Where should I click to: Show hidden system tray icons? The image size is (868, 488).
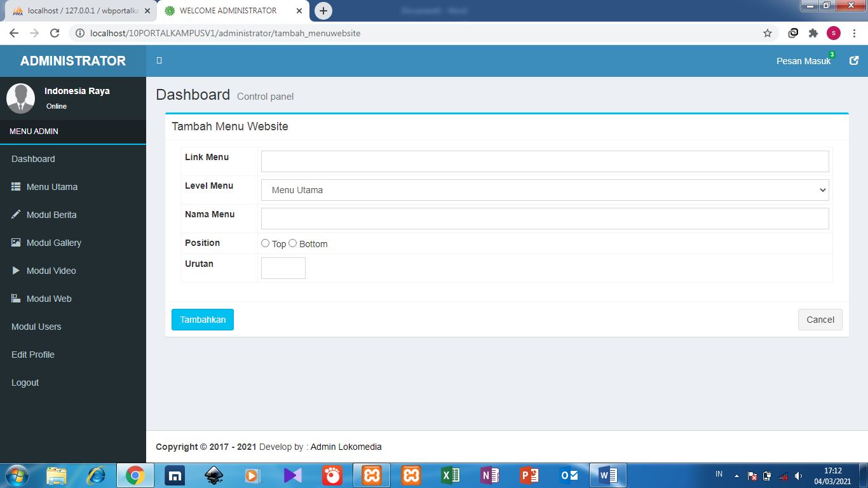[736, 476]
